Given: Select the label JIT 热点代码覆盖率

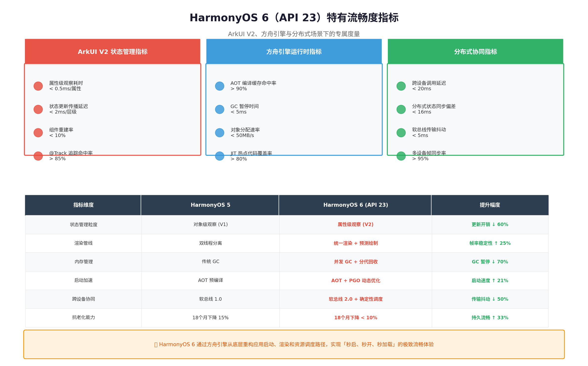Looking at the screenshot, I should (x=251, y=153).
